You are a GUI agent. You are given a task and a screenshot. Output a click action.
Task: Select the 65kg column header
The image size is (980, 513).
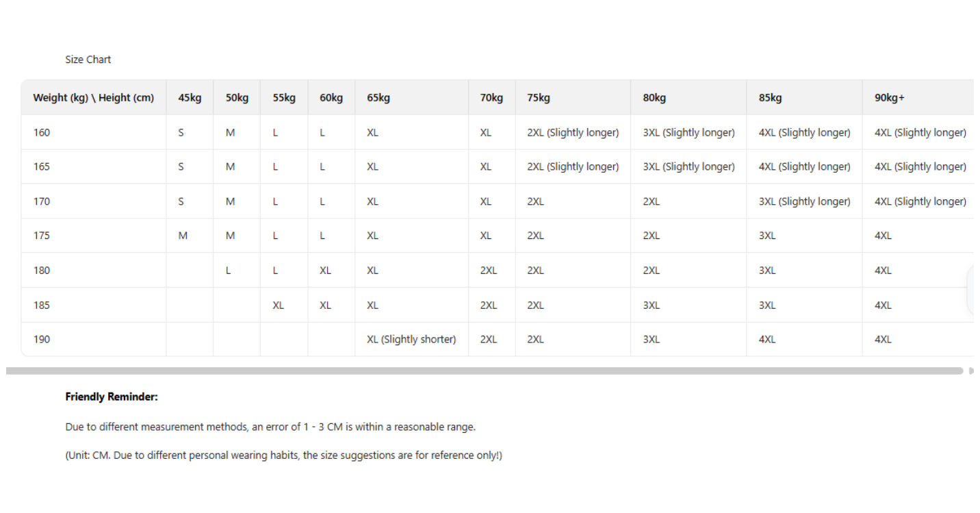pyautogui.click(x=378, y=98)
